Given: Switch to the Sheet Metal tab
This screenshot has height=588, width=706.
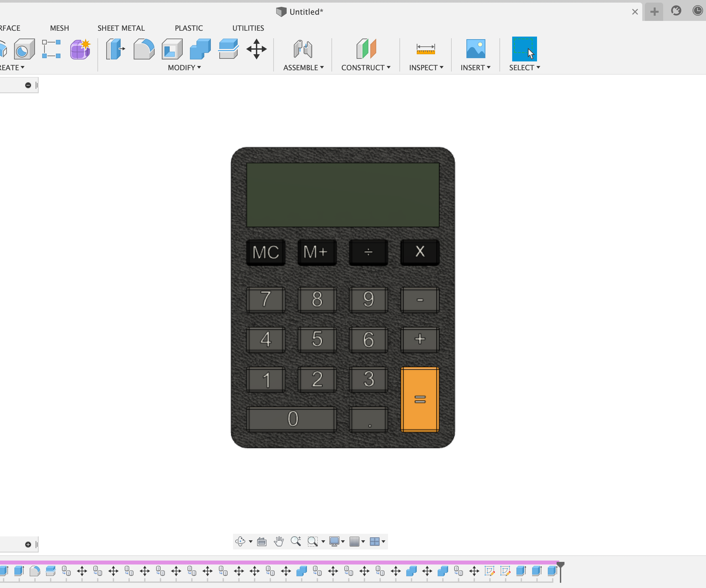Looking at the screenshot, I should pos(121,28).
